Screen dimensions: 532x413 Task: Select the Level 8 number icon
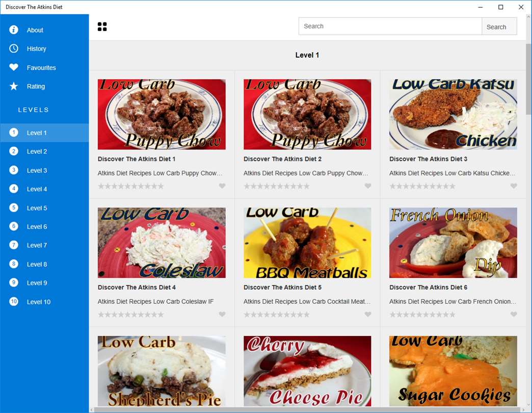tap(14, 264)
